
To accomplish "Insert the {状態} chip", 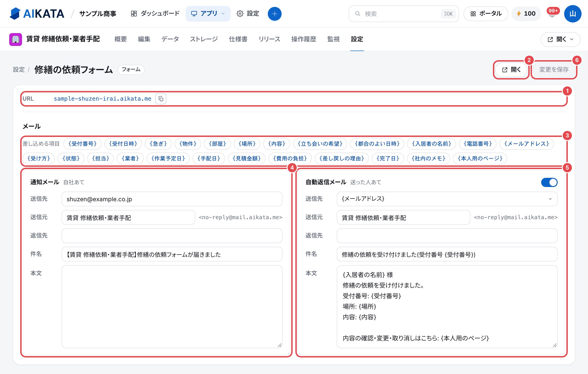I will 71,158.
